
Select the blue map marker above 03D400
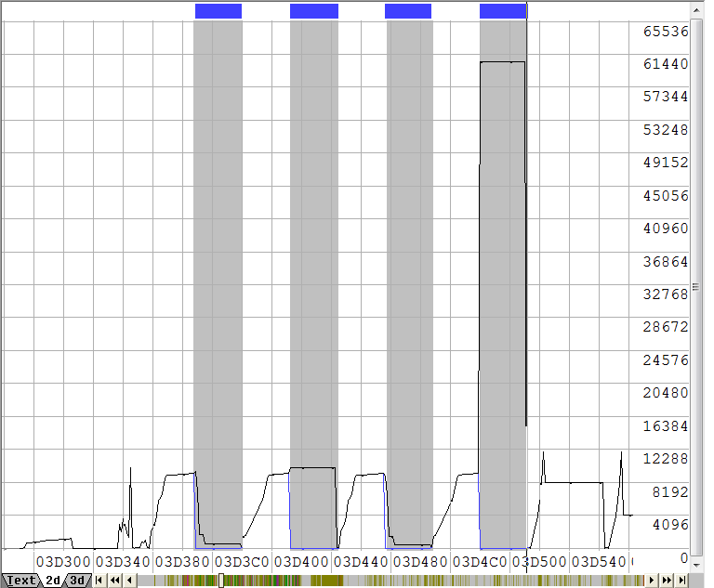(x=313, y=11)
